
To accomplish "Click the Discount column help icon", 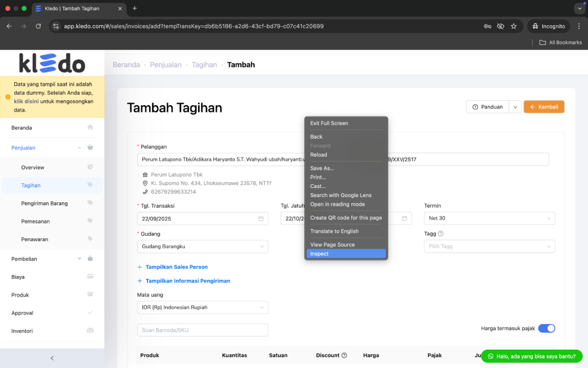I will [344, 355].
